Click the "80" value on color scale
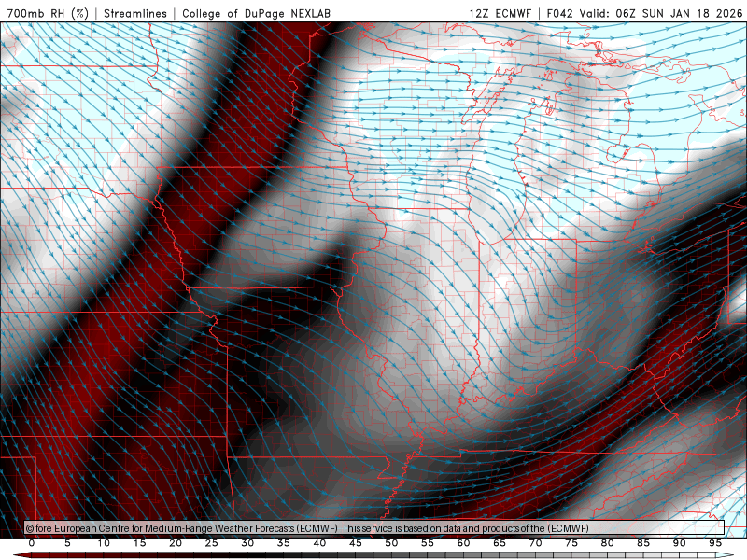This screenshot has width=747, height=560. (x=608, y=543)
